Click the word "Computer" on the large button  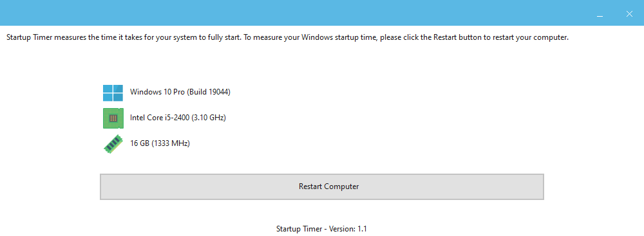pos(342,186)
